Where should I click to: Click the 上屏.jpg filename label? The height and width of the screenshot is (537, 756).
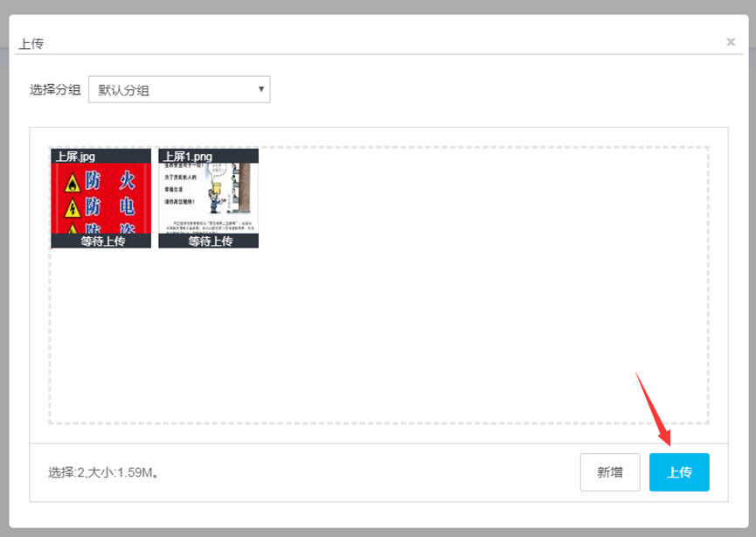pyautogui.click(x=76, y=157)
